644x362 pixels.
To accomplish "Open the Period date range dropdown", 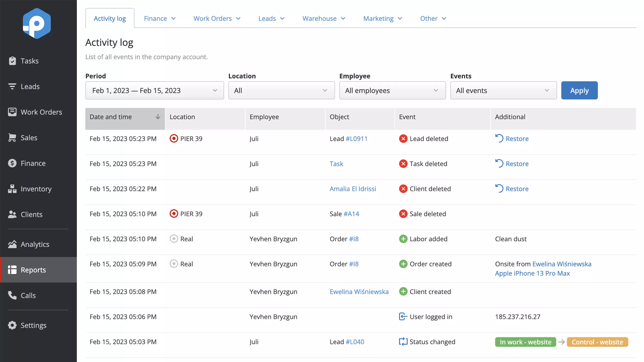I will 154,90.
